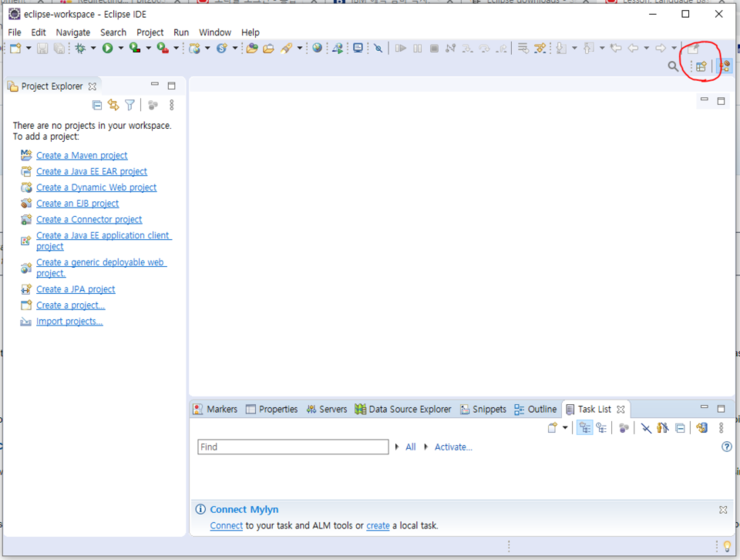Click the New Servlet icon
The width and height of the screenshot is (740, 560).
222,48
